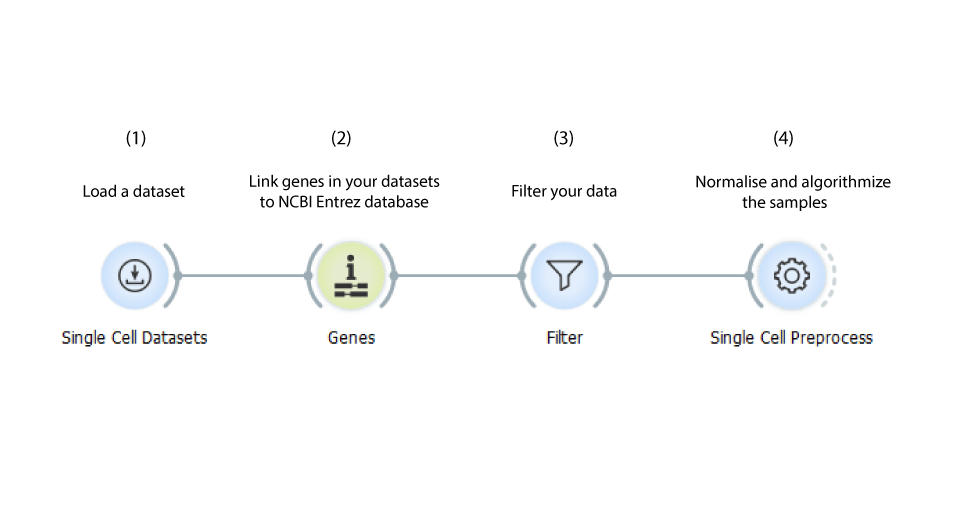Click the output port of Genes widget

tap(394, 275)
